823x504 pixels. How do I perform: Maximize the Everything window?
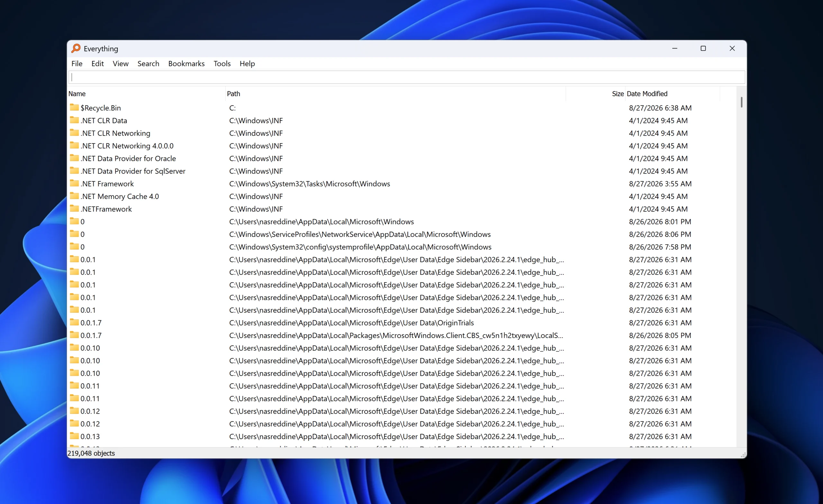[x=703, y=49]
